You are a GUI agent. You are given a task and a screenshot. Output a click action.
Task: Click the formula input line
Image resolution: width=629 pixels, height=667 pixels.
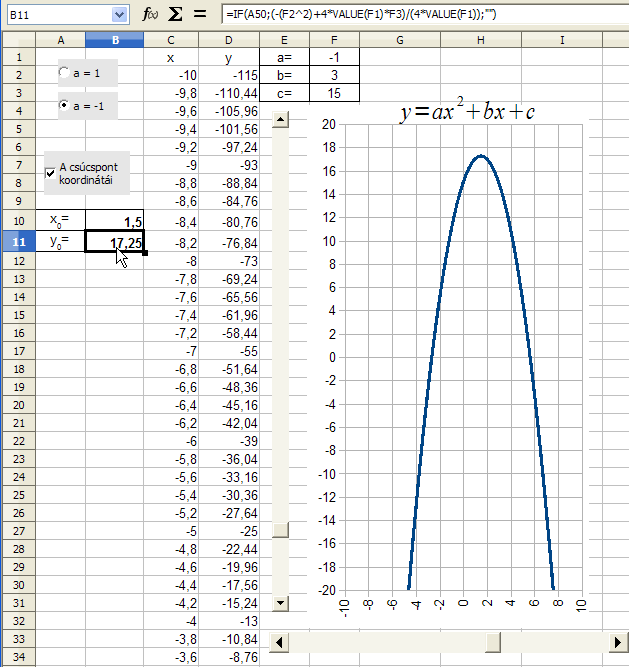pyautogui.click(x=425, y=14)
